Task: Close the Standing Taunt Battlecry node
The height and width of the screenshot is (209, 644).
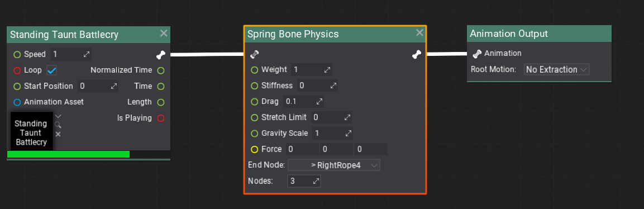Action: pyautogui.click(x=164, y=34)
